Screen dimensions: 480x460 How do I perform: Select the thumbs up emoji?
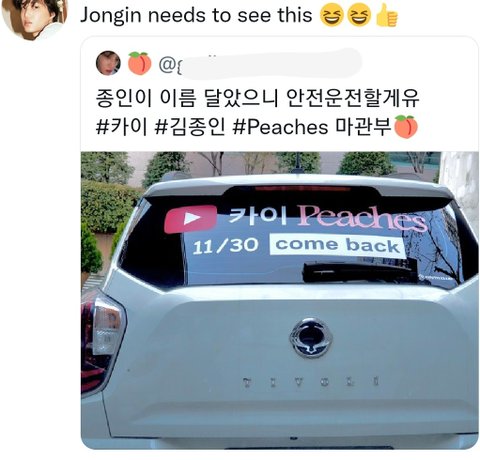(387, 15)
